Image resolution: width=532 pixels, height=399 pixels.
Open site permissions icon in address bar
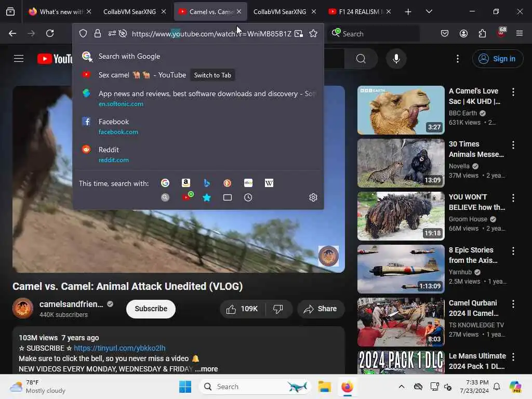click(112, 33)
